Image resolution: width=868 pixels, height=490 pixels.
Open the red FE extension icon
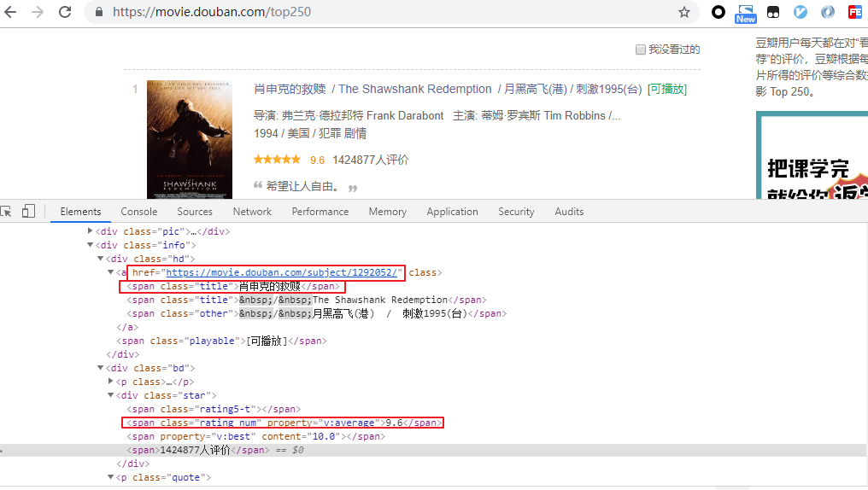[x=855, y=12]
